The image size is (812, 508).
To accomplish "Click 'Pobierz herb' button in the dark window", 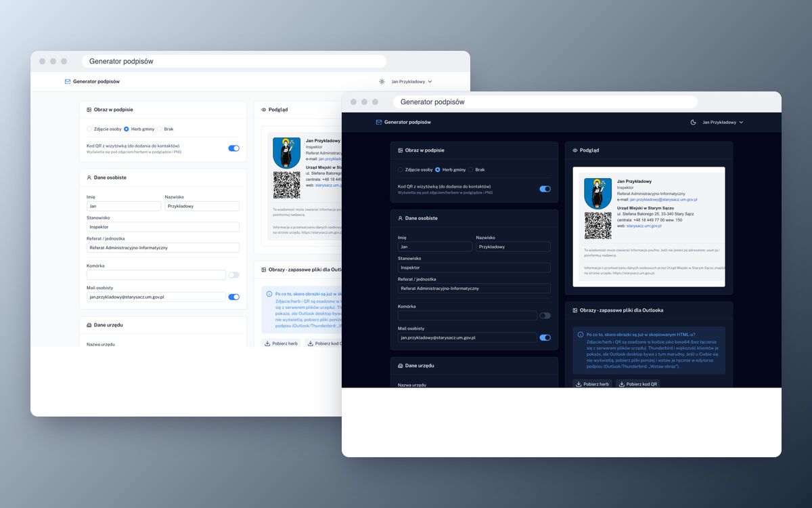I will point(592,384).
